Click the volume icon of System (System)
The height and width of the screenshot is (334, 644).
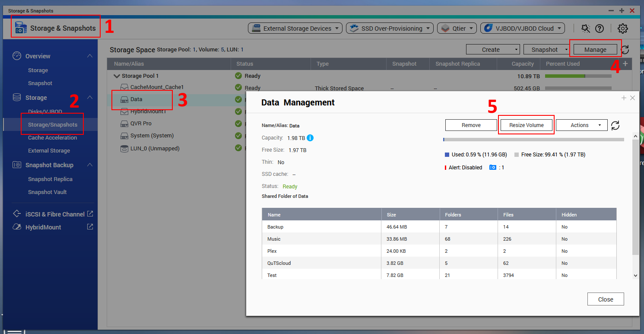point(124,136)
